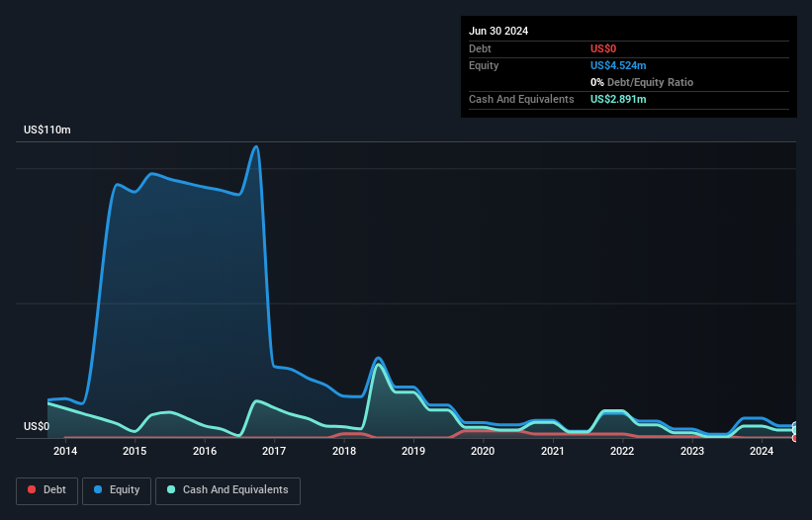Select the 2020 x-axis label
812x520 pixels.
(483, 451)
